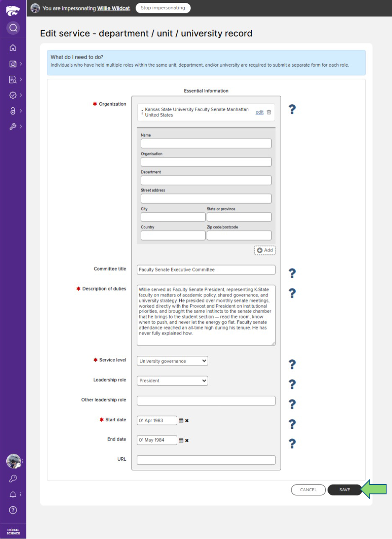This screenshot has height=539, width=392.
Task: Focus the Country input field
Action: pyautogui.click(x=173, y=236)
